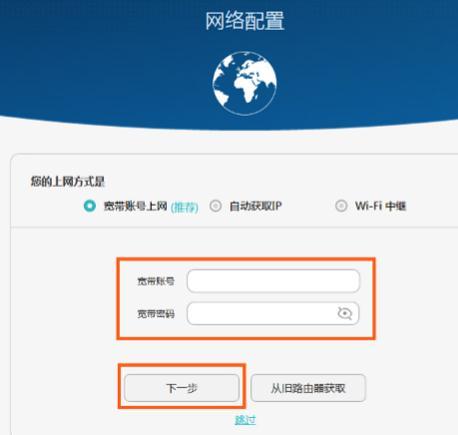Click the 宽带账号 field label
The image size is (458, 435).
tap(156, 281)
